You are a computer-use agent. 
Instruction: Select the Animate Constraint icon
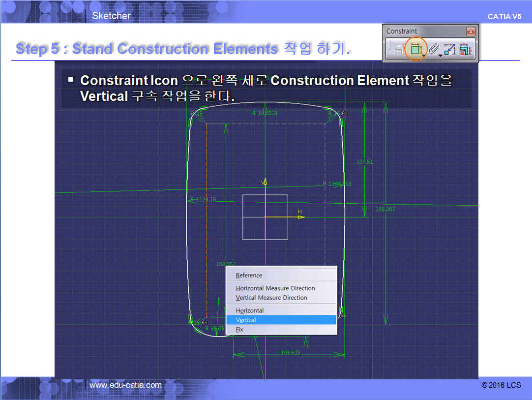pos(450,49)
